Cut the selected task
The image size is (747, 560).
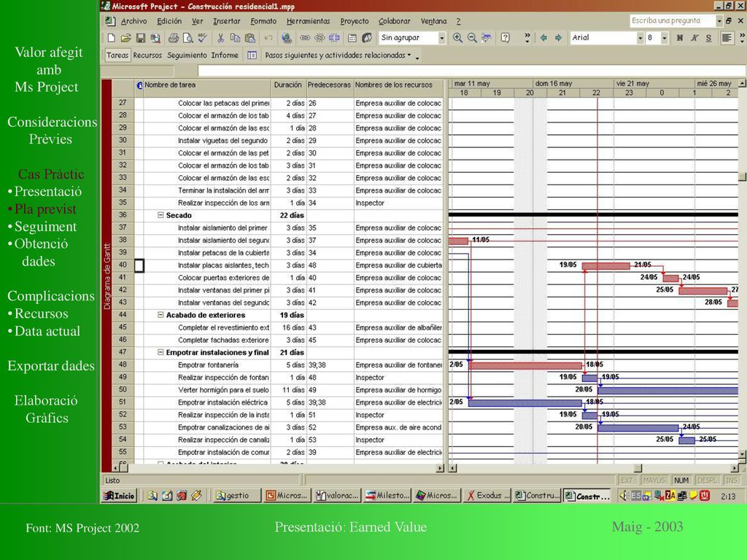point(220,38)
